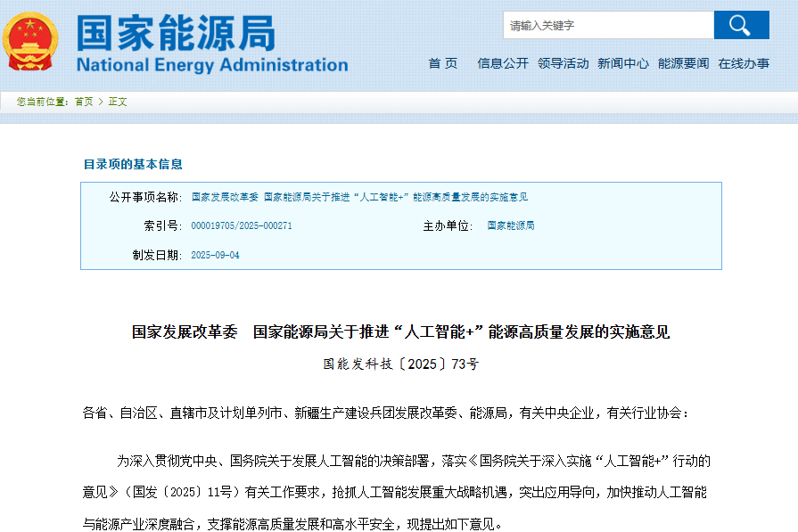Screen dimensions: 798x532
Task: Open the 新闻中心 navigation menu item
Action: coord(623,63)
